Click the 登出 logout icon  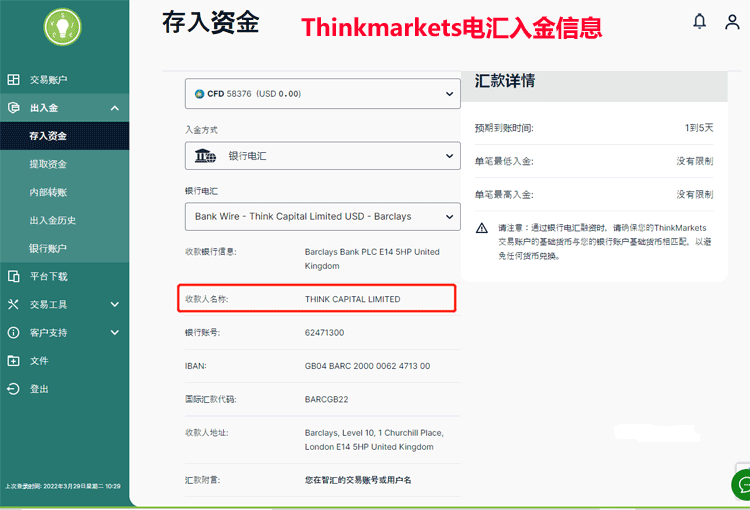click(x=13, y=388)
